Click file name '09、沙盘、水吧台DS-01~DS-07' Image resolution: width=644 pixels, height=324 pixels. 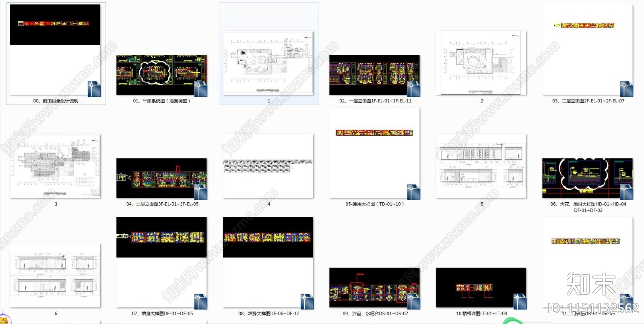point(375,313)
